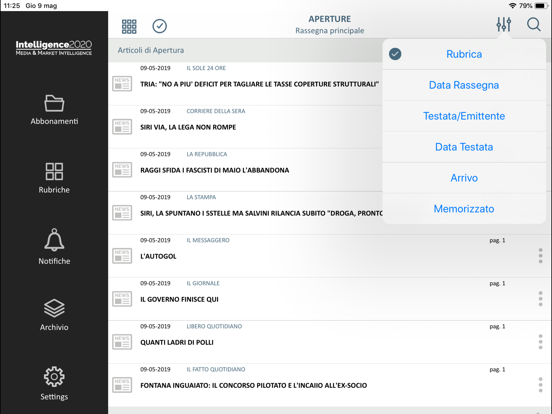
Task: Click IL GIORNALE source label
Action: (203, 283)
